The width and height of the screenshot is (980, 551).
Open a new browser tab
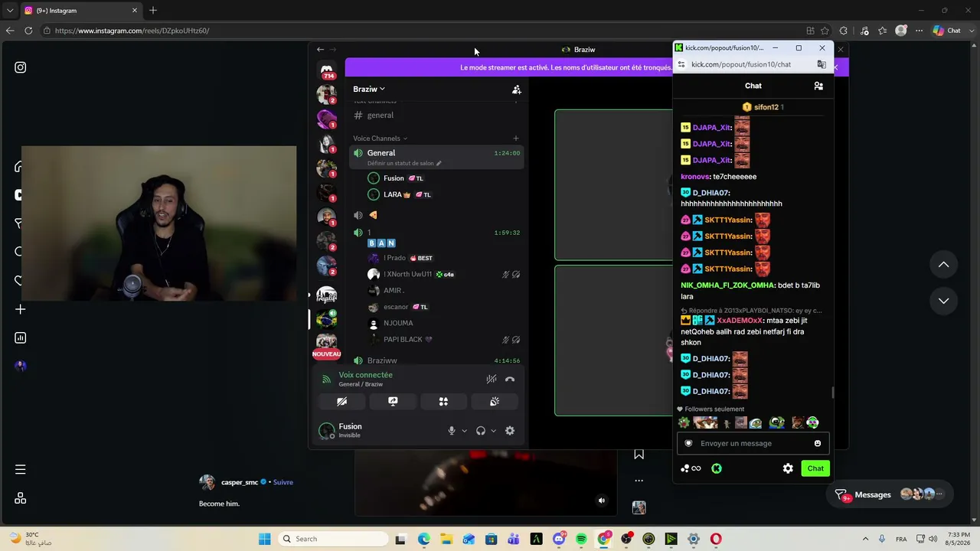point(153,11)
